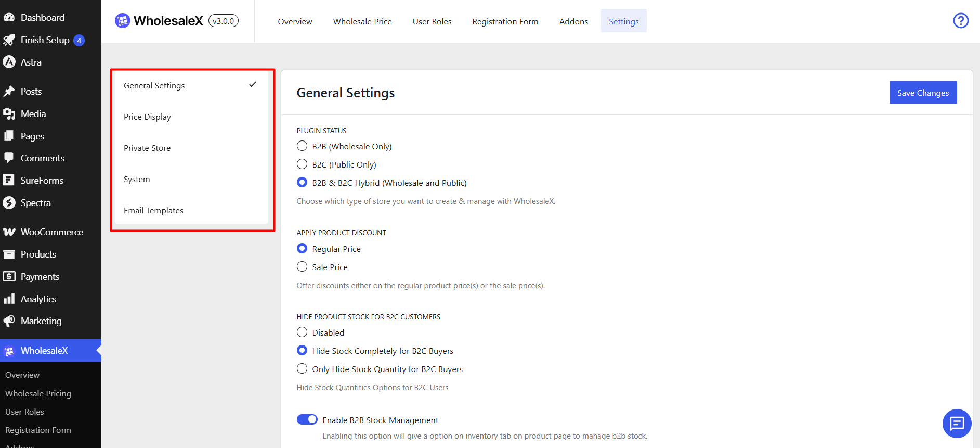Open the help question mark icon
The height and width of the screenshot is (448, 980).
pos(961,21)
